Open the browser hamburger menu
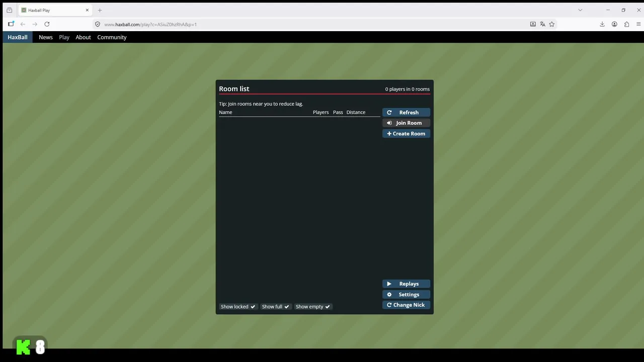The image size is (644, 362). 639,24
